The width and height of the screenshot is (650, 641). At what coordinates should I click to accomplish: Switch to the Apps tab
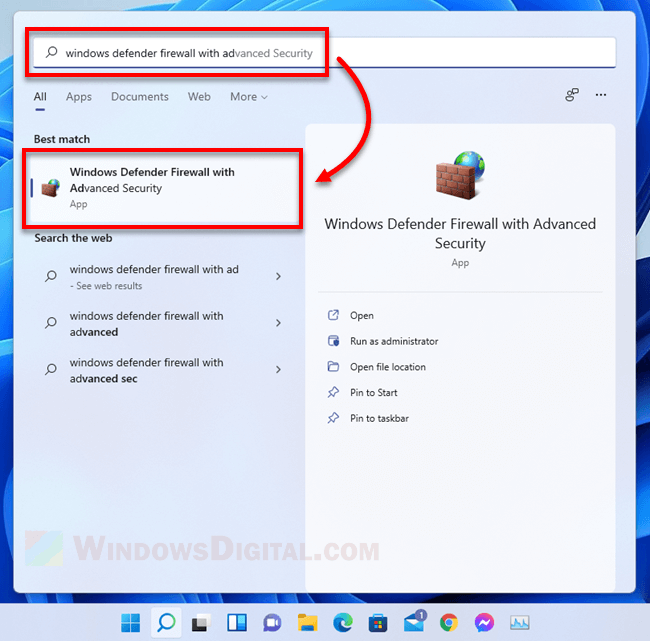(79, 97)
